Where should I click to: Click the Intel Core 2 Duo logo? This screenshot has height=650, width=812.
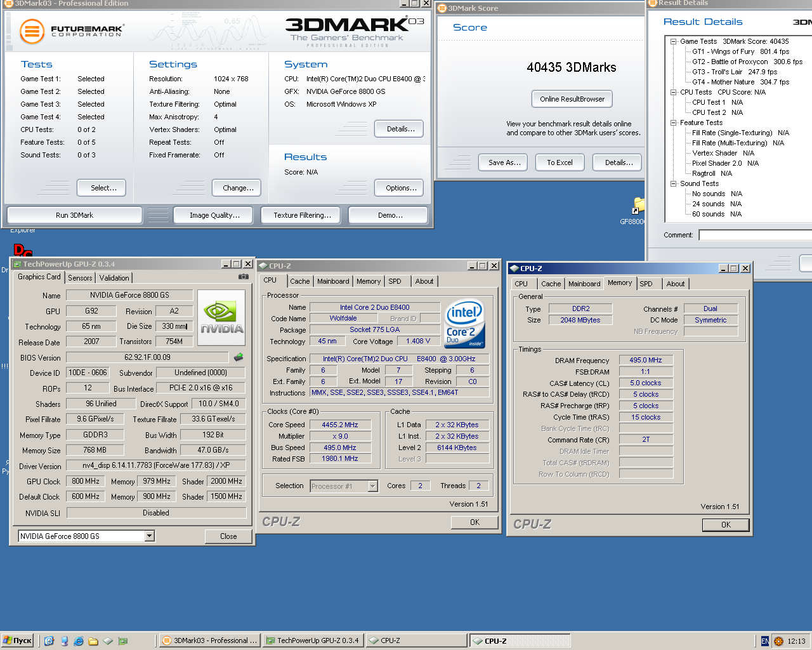[x=465, y=324]
